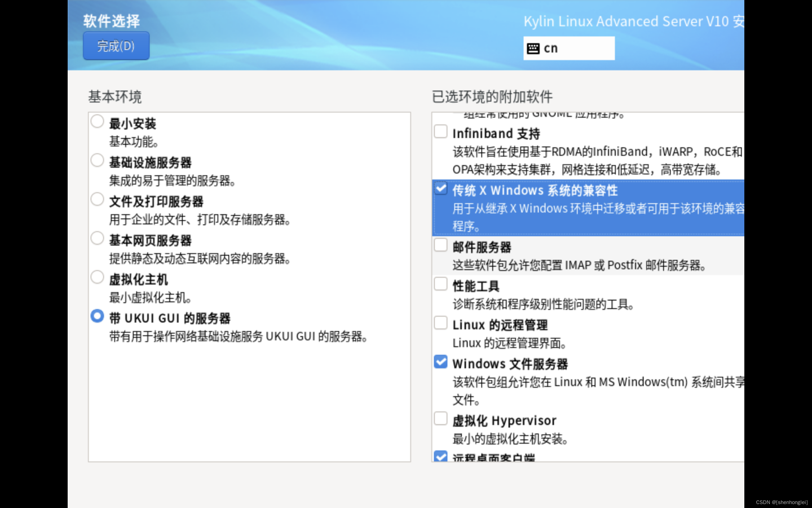Select the 带 UKUI GUI 的服务器 radio button

coord(97,316)
